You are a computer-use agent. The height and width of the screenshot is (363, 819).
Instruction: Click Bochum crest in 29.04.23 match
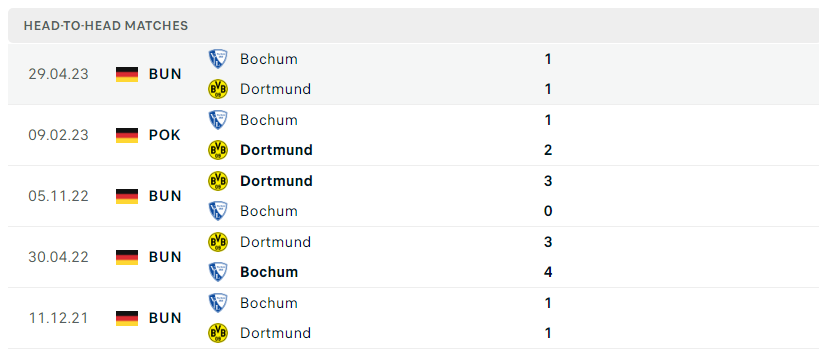[x=218, y=59]
